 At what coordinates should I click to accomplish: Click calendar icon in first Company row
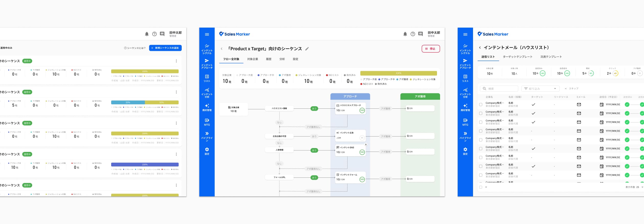[x=602, y=104]
